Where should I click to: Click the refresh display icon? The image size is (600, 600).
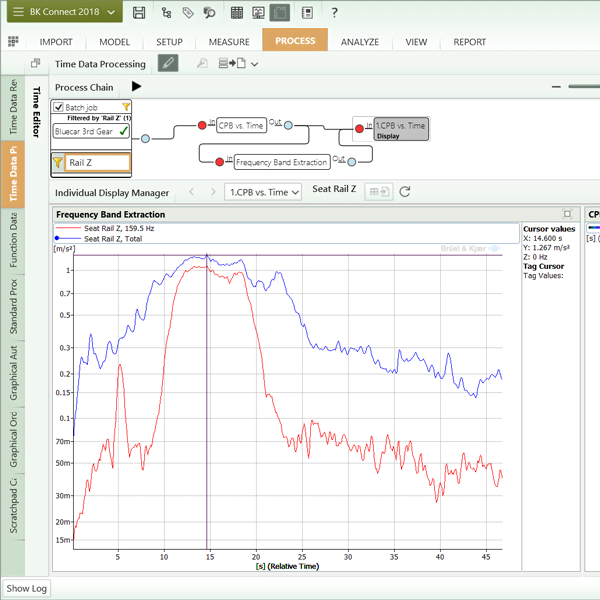(x=405, y=192)
